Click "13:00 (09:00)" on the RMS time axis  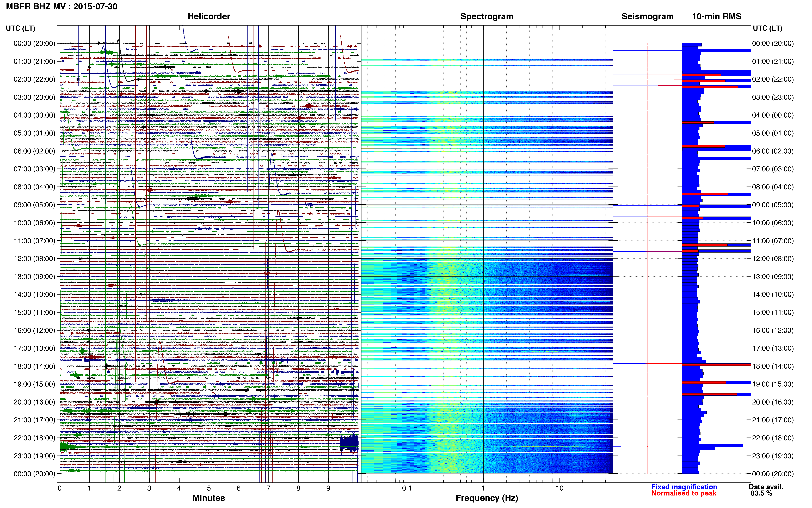click(773, 277)
